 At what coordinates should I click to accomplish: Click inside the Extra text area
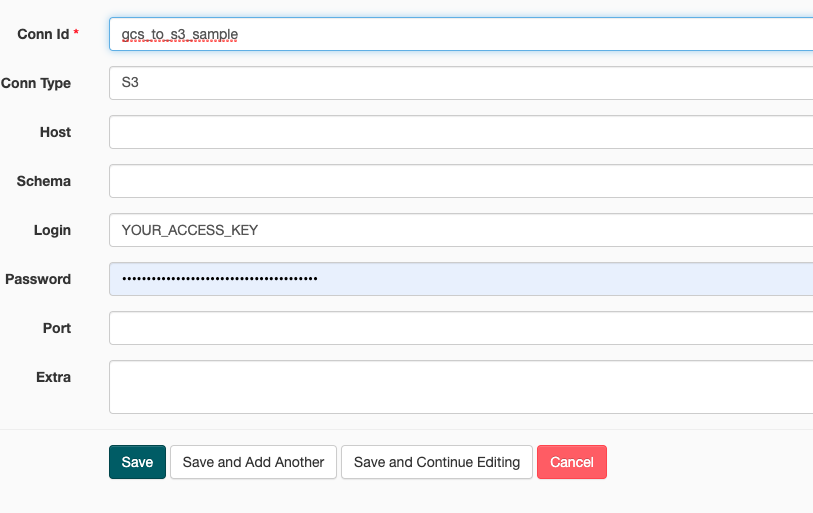461,387
